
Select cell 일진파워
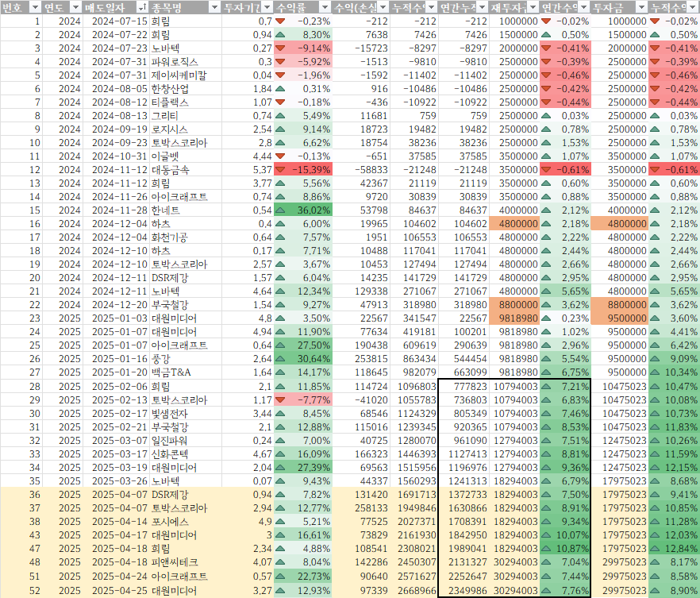click(185, 441)
